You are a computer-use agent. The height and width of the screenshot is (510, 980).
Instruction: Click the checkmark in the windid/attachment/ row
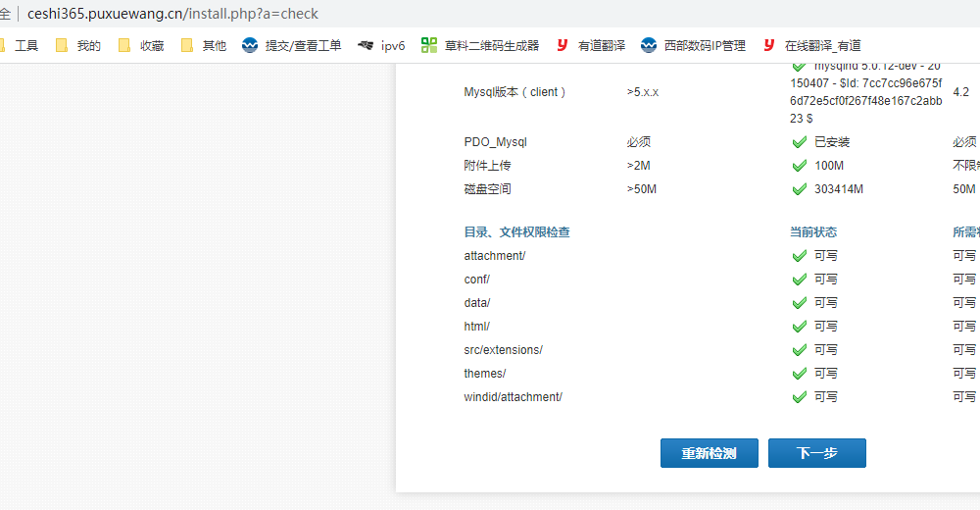click(x=800, y=397)
